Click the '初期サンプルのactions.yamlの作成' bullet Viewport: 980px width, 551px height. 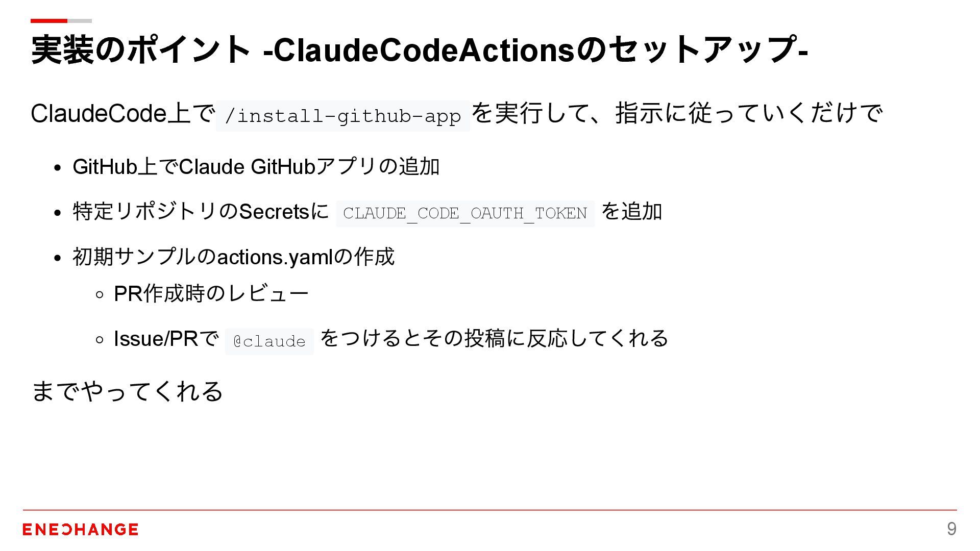tap(233, 257)
